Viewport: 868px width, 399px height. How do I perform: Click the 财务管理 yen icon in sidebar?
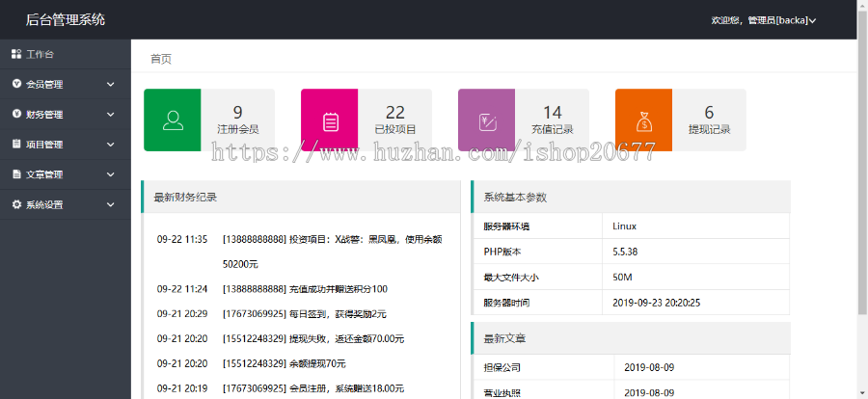pos(16,114)
